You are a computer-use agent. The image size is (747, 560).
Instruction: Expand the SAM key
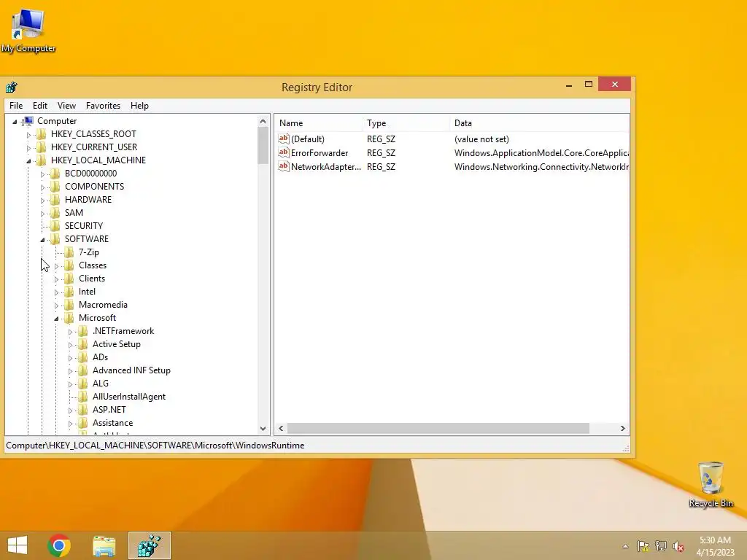(42, 214)
